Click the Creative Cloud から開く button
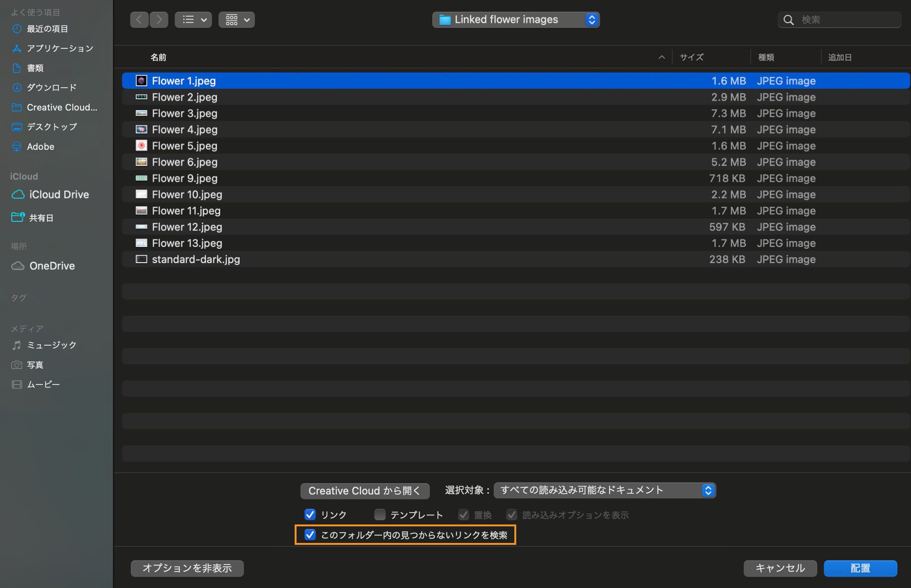The height and width of the screenshot is (588, 911). click(x=364, y=491)
